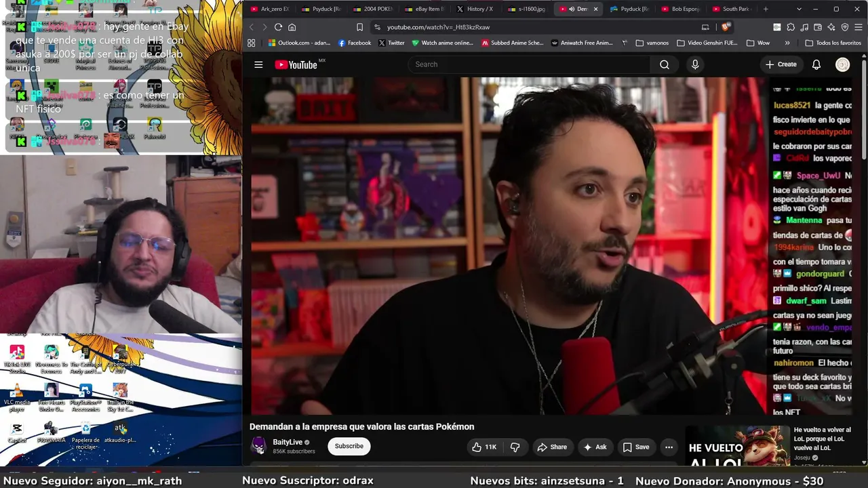Viewport: 868px width, 488px height.
Task: Go back in browser history
Action: pos(251,27)
